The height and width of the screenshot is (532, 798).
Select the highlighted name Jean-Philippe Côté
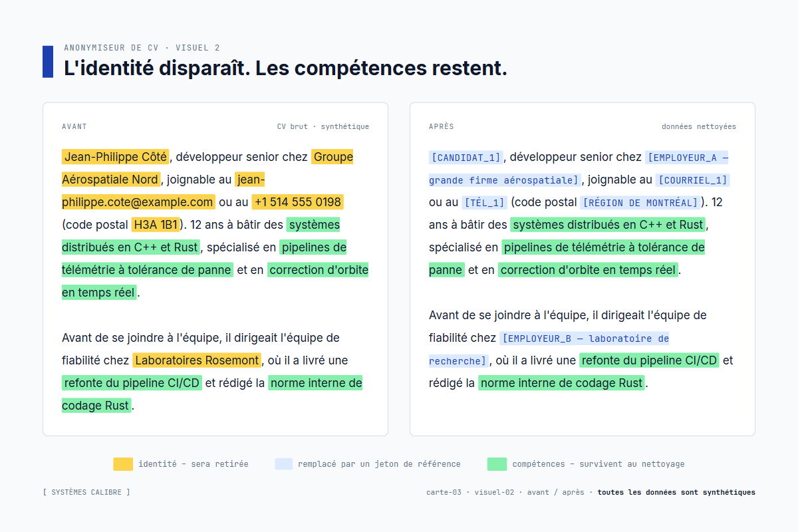click(x=115, y=157)
